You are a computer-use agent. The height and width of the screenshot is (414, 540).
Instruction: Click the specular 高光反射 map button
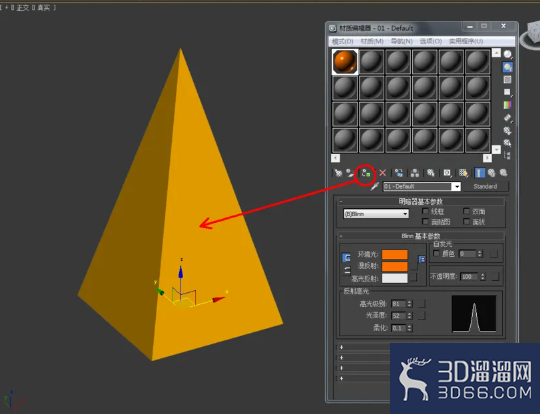click(x=414, y=277)
